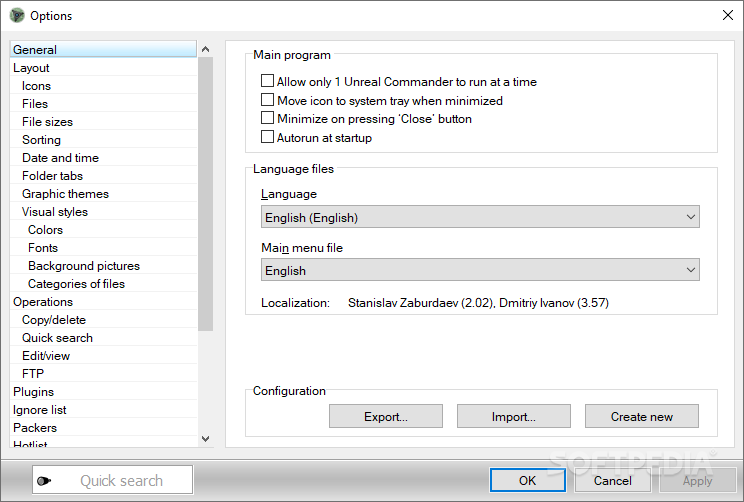Check Minimize on pressing 'Close' button

tap(267, 118)
